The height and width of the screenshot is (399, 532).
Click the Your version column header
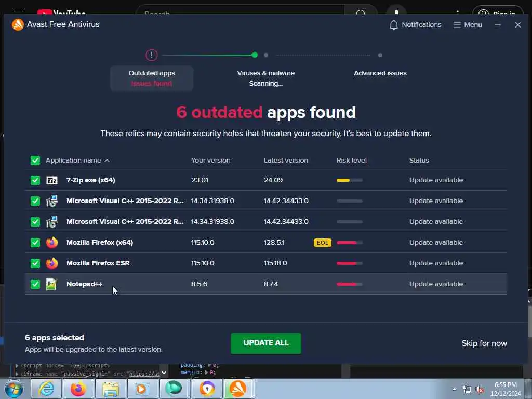click(211, 161)
